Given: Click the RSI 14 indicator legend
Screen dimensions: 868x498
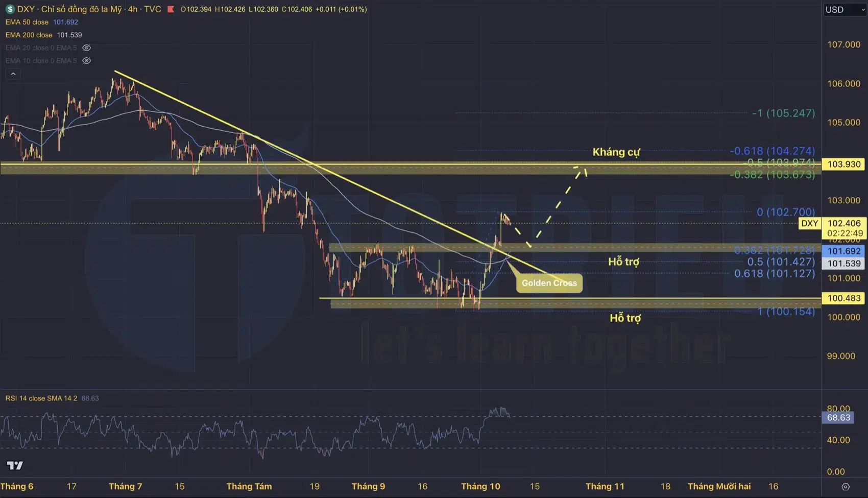Looking at the screenshot, I should coord(41,398).
